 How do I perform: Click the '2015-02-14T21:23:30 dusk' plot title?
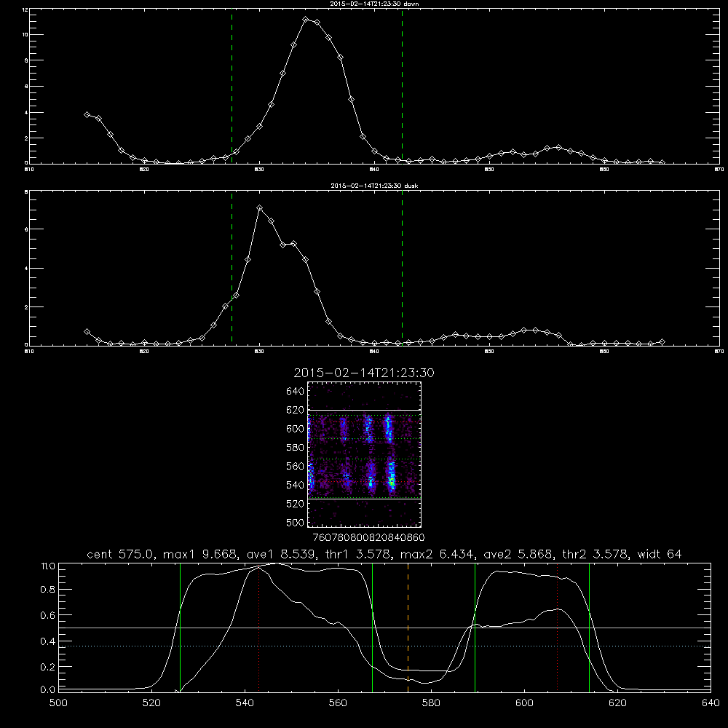coord(374,186)
